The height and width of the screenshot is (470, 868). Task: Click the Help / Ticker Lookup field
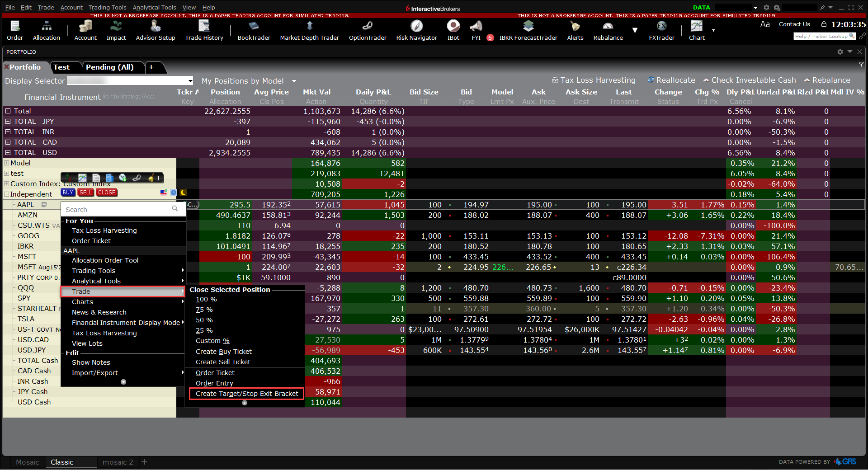[825, 36]
